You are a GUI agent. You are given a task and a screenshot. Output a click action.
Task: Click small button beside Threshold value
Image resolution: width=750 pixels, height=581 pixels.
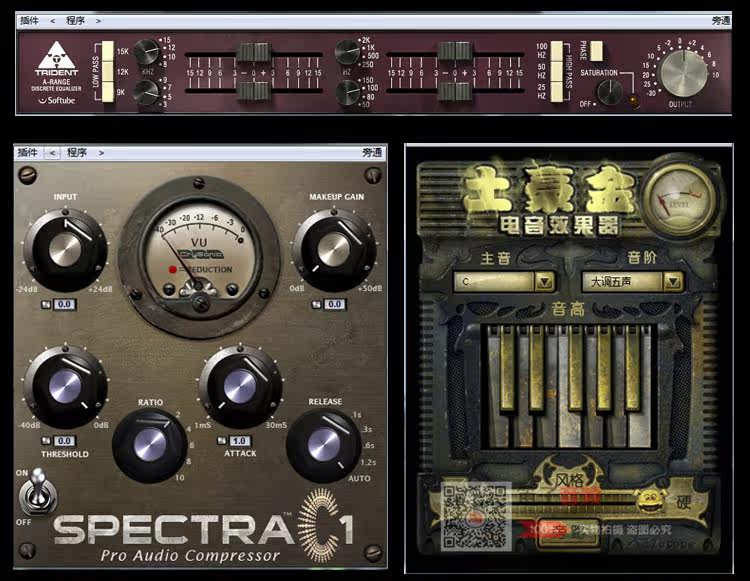tap(45, 441)
